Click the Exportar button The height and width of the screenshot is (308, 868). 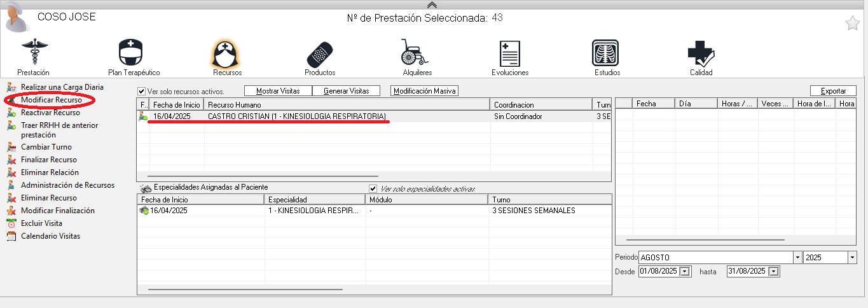(833, 91)
